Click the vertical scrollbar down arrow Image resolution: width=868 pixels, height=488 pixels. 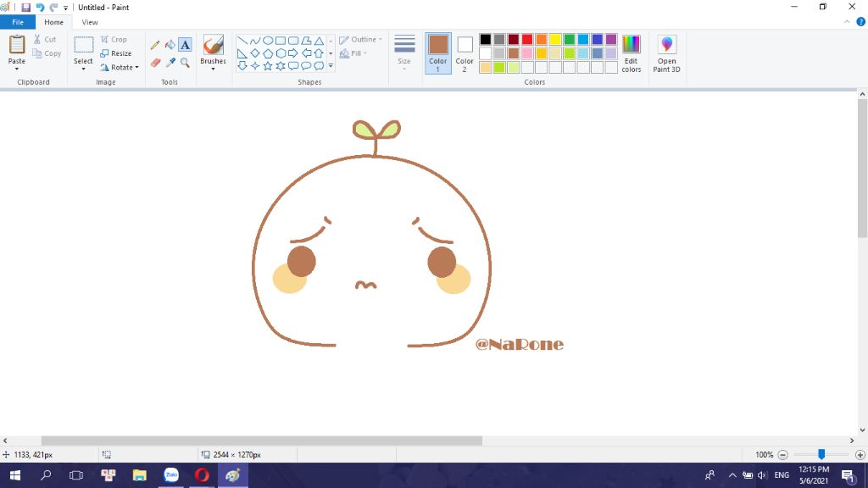pyautogui.click(x=862, y=430)
